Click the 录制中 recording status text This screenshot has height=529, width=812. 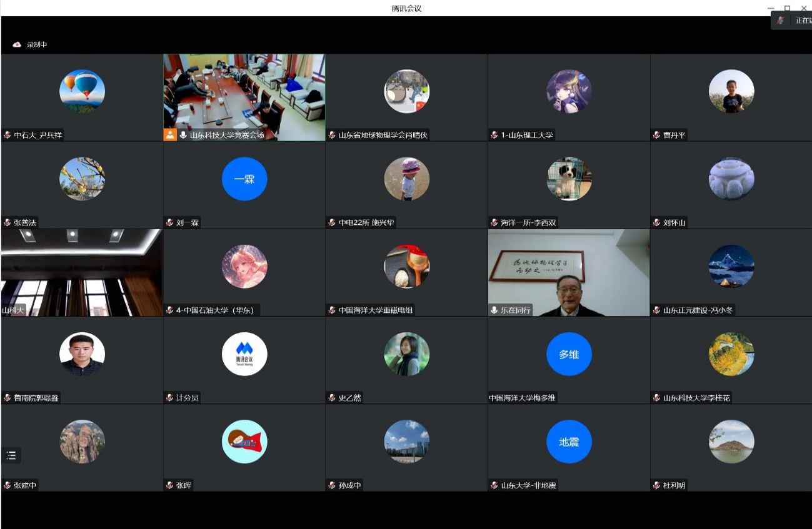tap(37, 45)
